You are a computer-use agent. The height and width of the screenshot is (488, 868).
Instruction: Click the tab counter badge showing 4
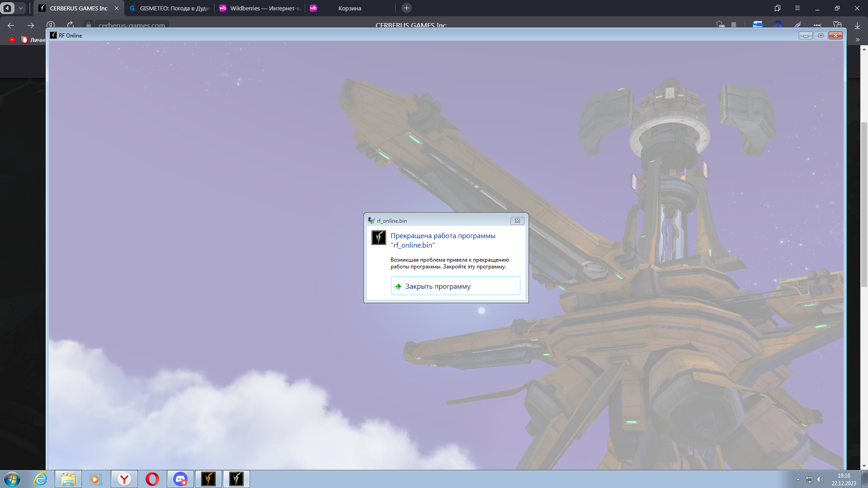[x=7, y=8]
